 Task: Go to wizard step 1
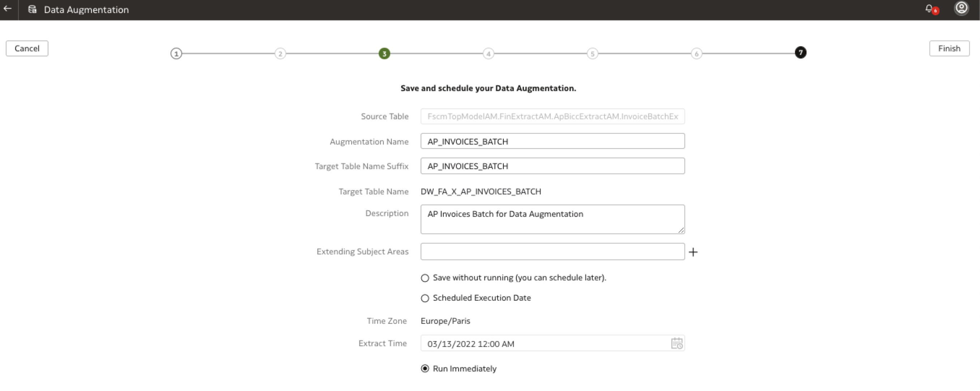point(176,53)
